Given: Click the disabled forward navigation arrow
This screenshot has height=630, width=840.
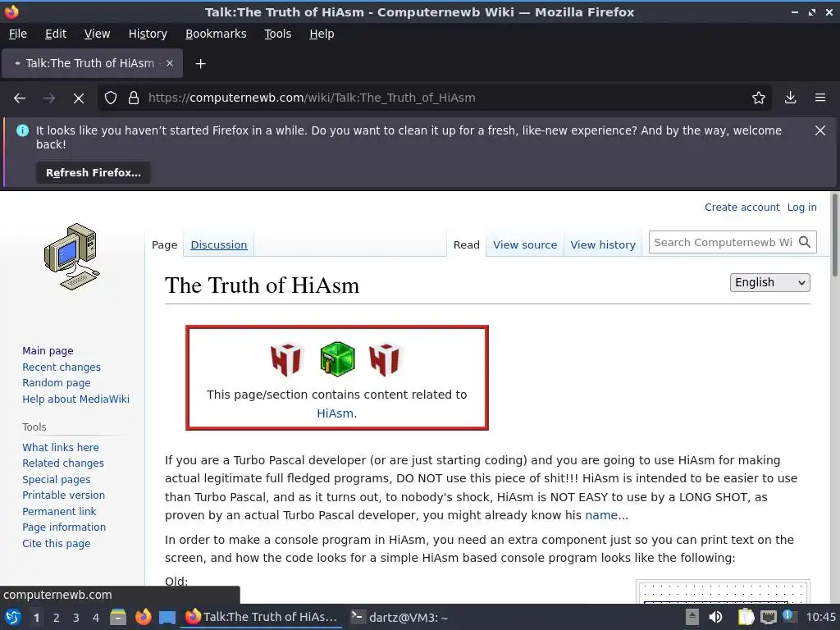Looking at the screenshot, I should 49,98.
